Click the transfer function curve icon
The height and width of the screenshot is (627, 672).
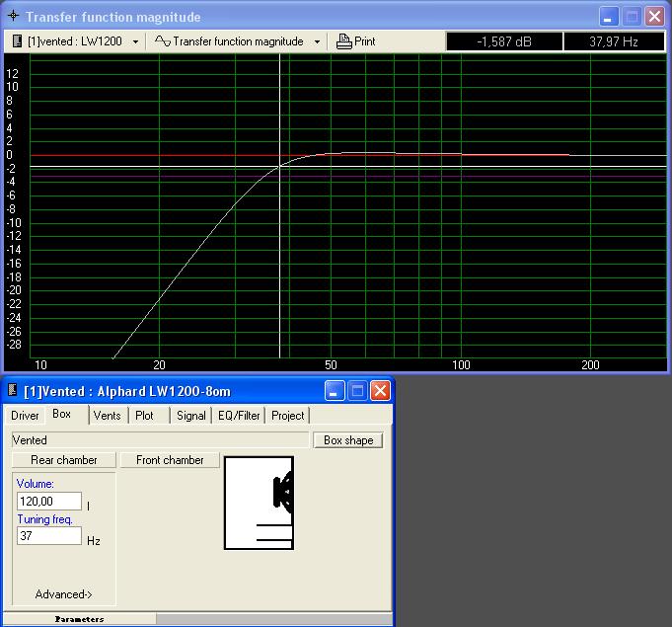click(163, 41)
